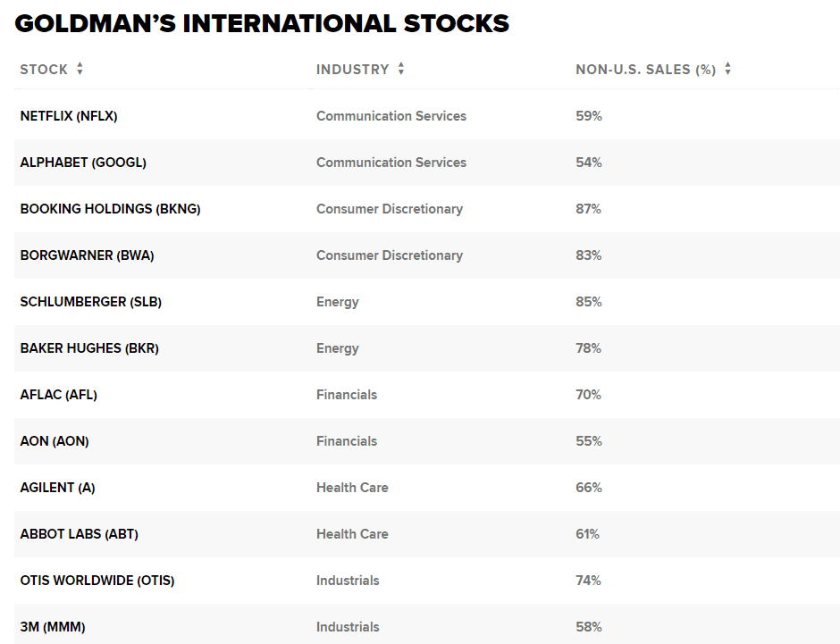
Task: Select ALPHABET (GOOGL) in the table
Action: 83,163
